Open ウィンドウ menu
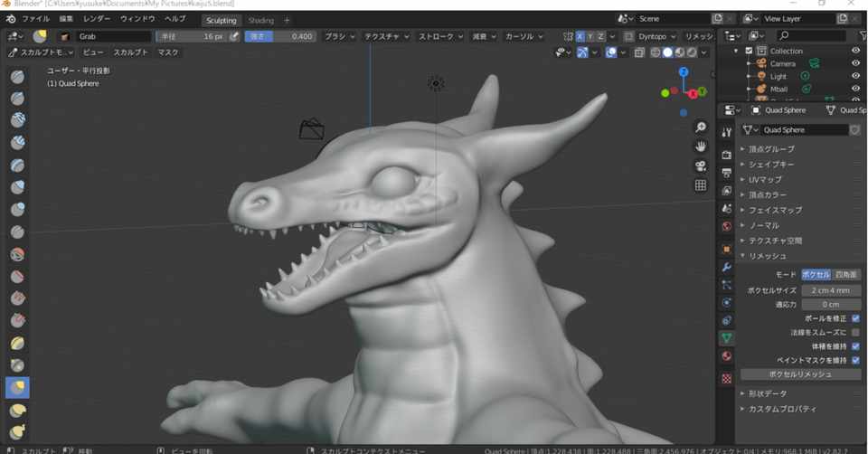 click(x=137, y=19)
